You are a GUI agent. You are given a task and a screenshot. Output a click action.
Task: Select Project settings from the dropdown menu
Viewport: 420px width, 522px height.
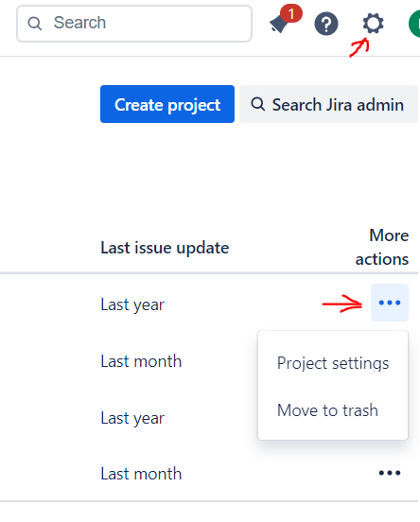(x=333, y=363)
